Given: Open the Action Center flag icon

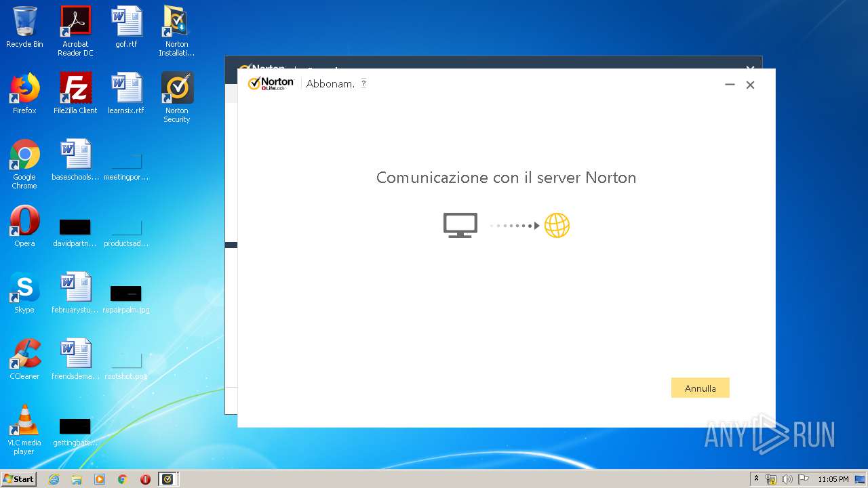Looking at the screenshot, I should pos(804,479).
